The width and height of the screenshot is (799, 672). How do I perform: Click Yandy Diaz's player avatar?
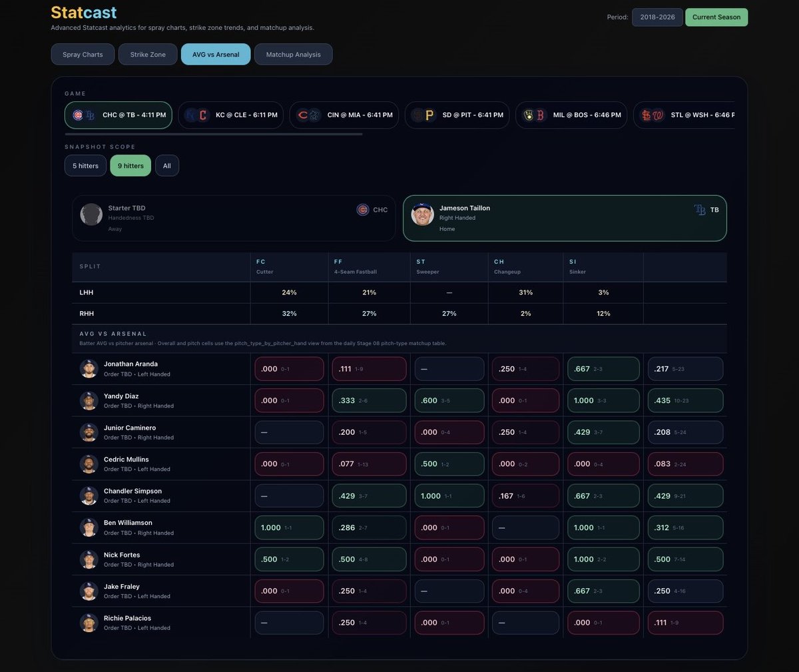pos(89,400)
